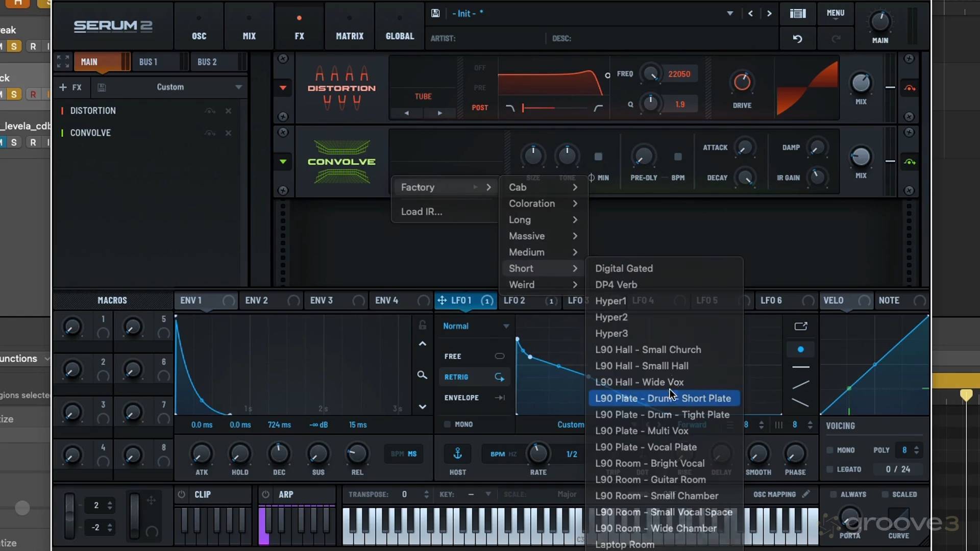Enable the LEGATO checkbox

tap(830, 469)
